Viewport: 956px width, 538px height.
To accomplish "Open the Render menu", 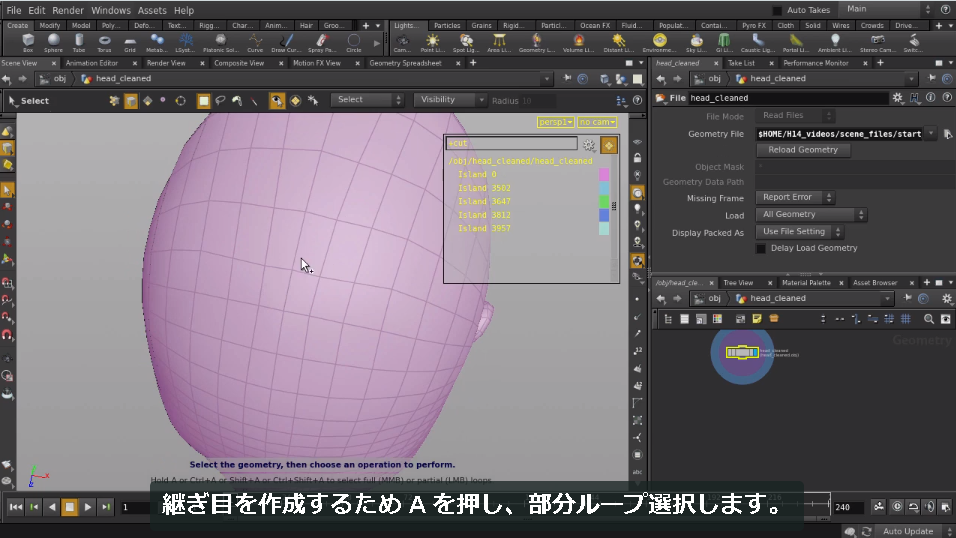I will pos(68,10).
